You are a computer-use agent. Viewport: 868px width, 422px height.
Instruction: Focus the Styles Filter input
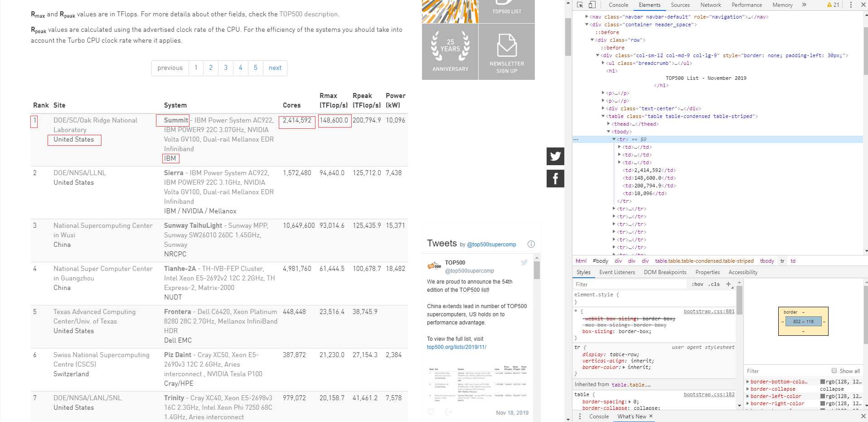[630, 285]
